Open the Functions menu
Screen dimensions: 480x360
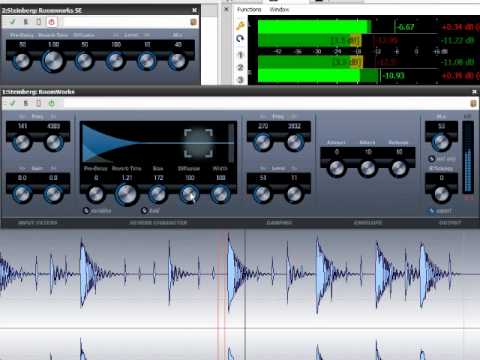249,10
